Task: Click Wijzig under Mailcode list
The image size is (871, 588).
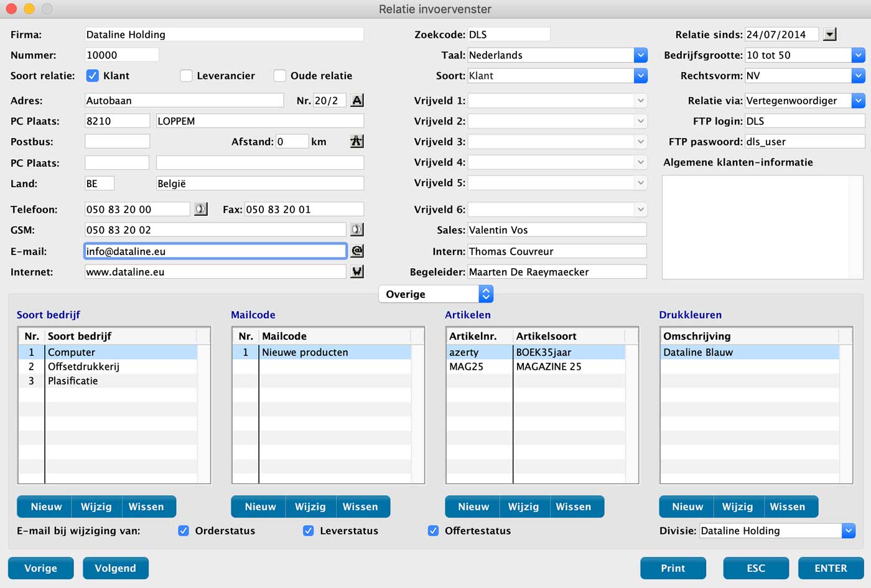Action: click(x=310, y=506)
